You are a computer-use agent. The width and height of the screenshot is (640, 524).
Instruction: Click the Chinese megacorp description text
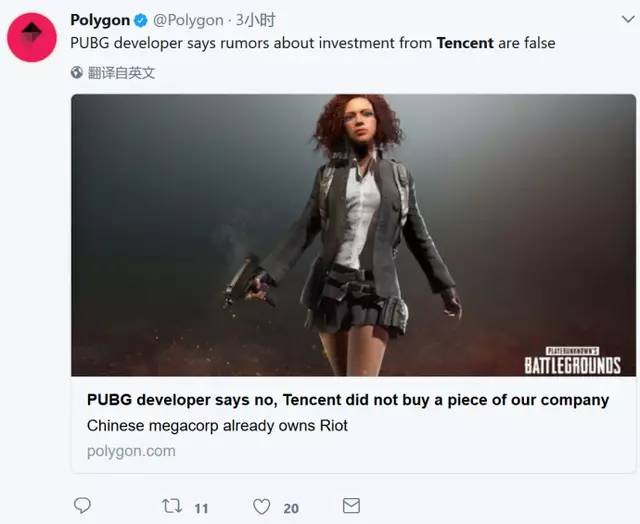click(x=217, y=426)
